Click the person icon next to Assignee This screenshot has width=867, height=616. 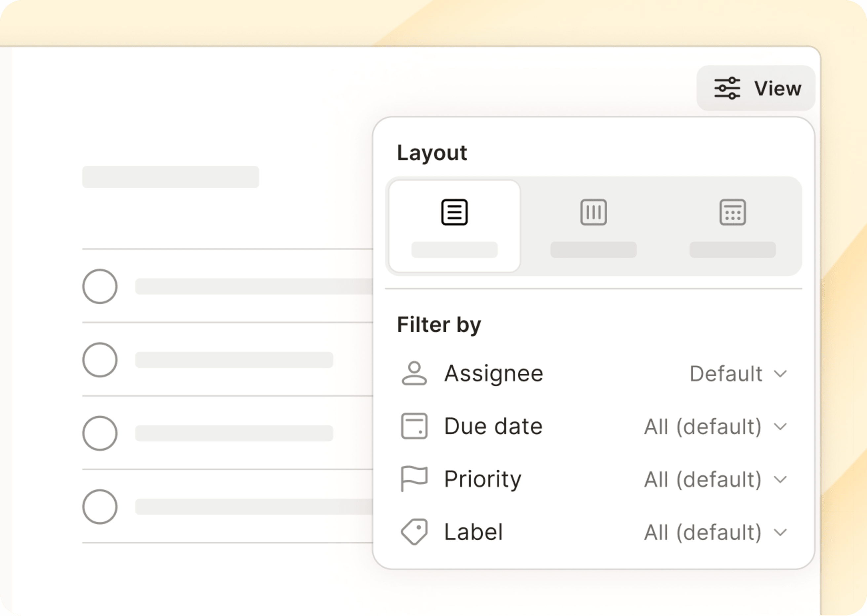tap(415, 373)
